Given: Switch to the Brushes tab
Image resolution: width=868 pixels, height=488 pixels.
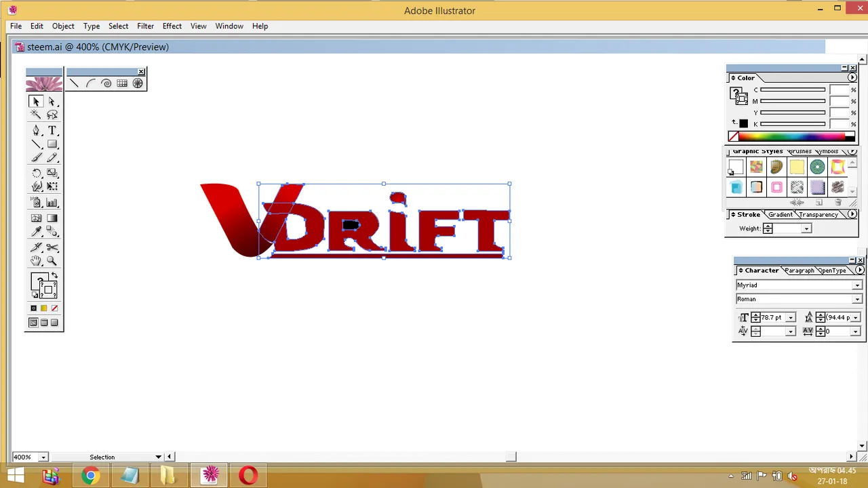Looking at the screenshot, I should 800,152.
